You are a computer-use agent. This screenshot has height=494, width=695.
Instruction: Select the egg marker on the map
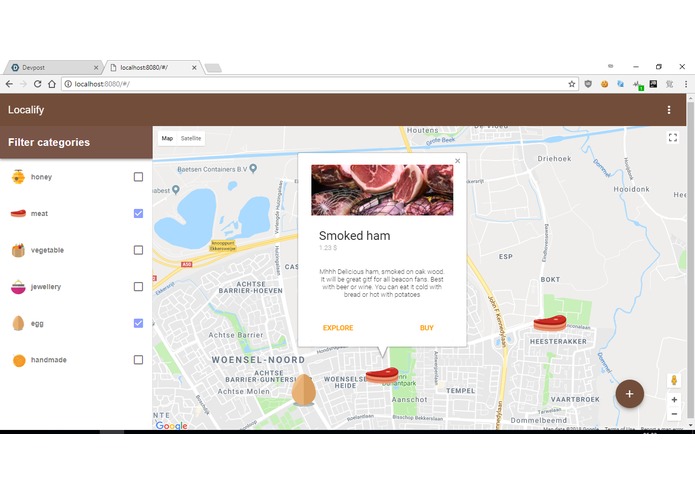304,390
